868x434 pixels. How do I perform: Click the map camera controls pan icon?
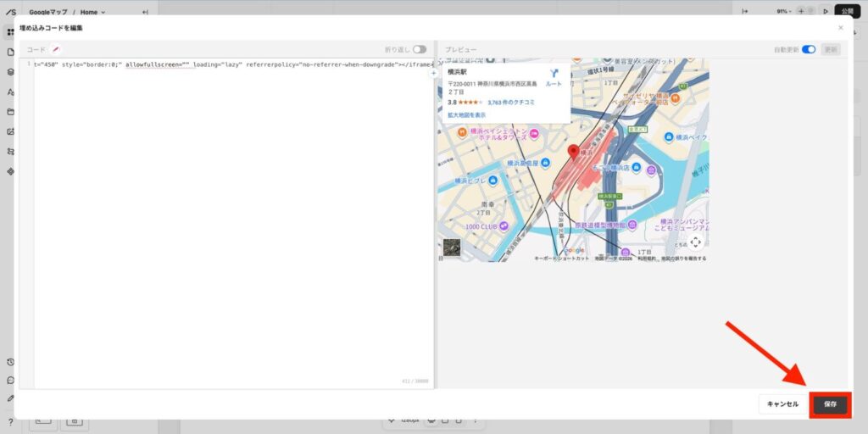695,242
